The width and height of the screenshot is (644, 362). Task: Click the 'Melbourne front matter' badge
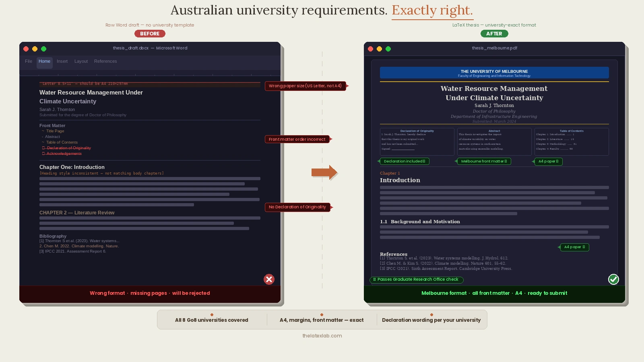pos(484,161)
